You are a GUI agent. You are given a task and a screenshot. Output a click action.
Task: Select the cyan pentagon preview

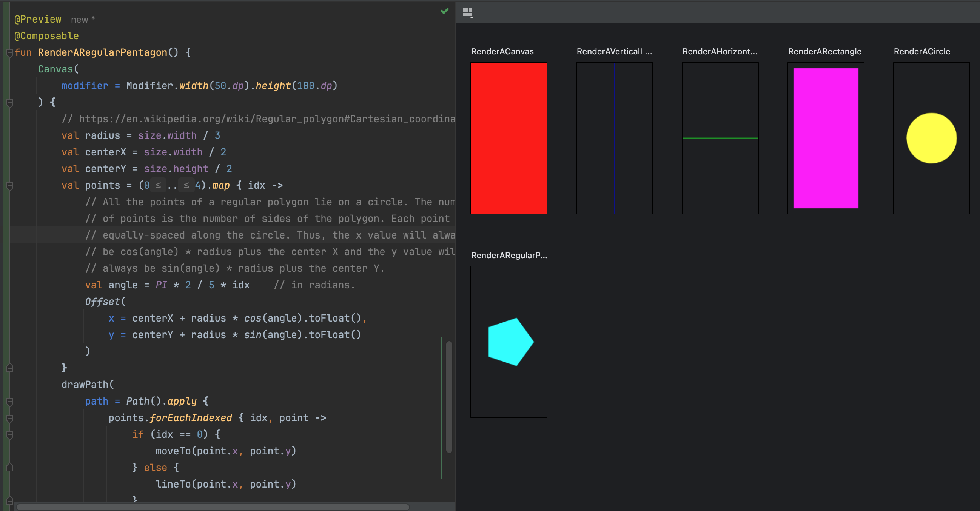pyautogui.click(x=508, y=342)
